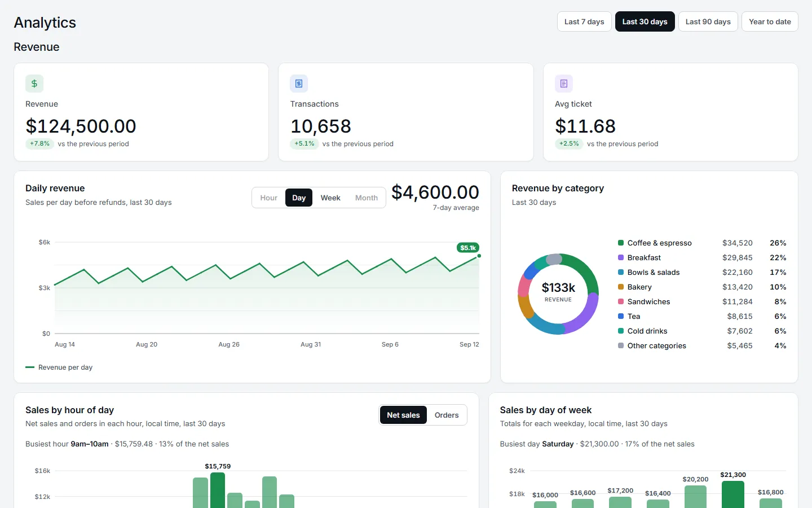
Task: Click the Revenue per day legend entry
Action: coord(59,367)
